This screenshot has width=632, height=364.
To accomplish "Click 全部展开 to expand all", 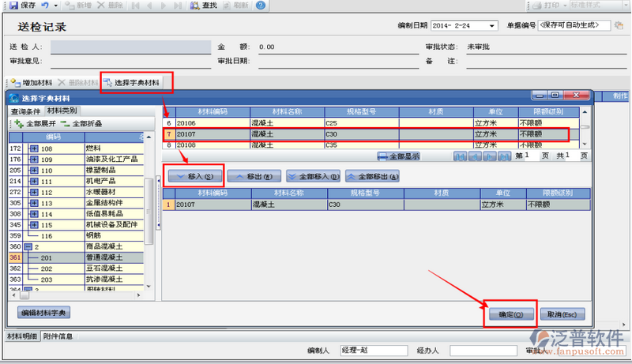I will (35, 124).
